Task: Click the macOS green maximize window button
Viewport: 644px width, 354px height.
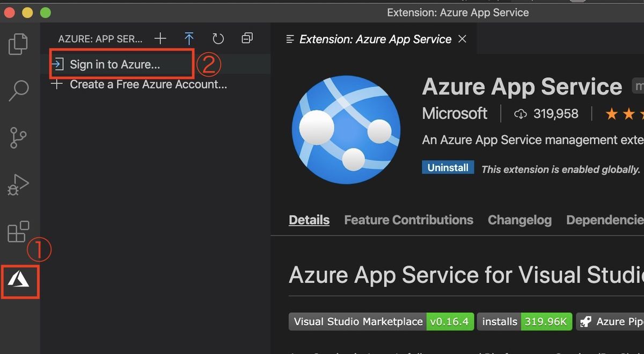Action: [46, 12]
